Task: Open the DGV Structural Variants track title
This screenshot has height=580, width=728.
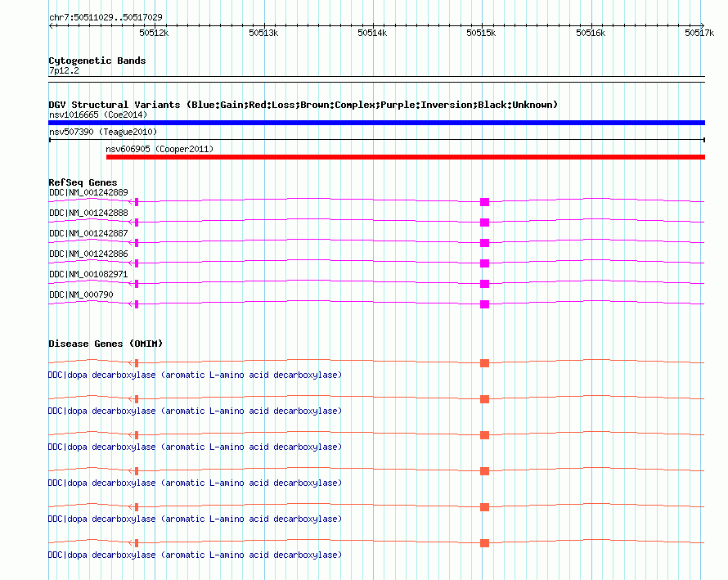Action: (303, 105)
